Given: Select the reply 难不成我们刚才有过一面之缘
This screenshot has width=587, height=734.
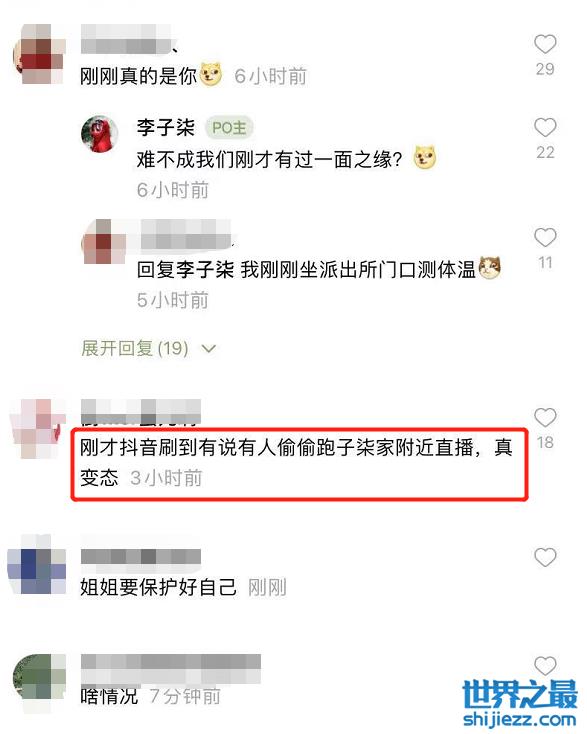Looking at the screenshot, I should click(269, 160).
